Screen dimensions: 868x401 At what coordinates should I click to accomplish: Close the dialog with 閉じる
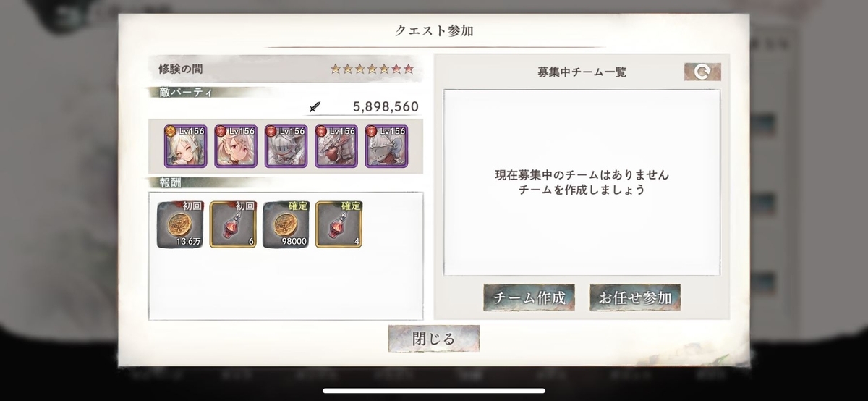(x=434, y=339)
